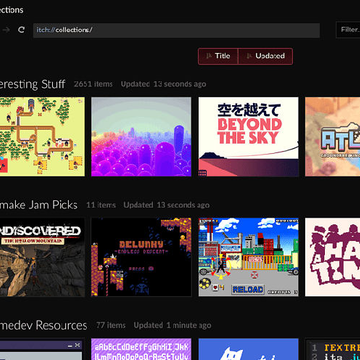
Task: Open the Delunky Endless Descent thumbnail
Action: (x=141, y=257)
